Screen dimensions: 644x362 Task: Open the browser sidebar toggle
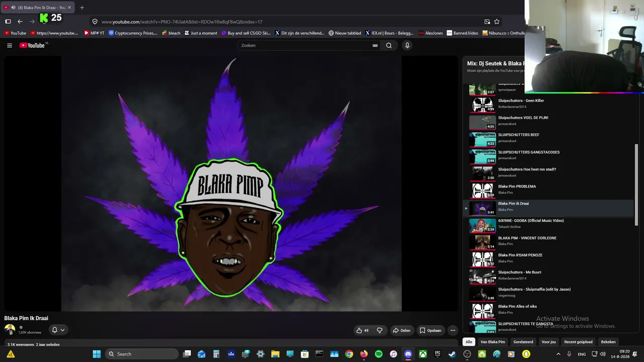(x=8, y=22)
